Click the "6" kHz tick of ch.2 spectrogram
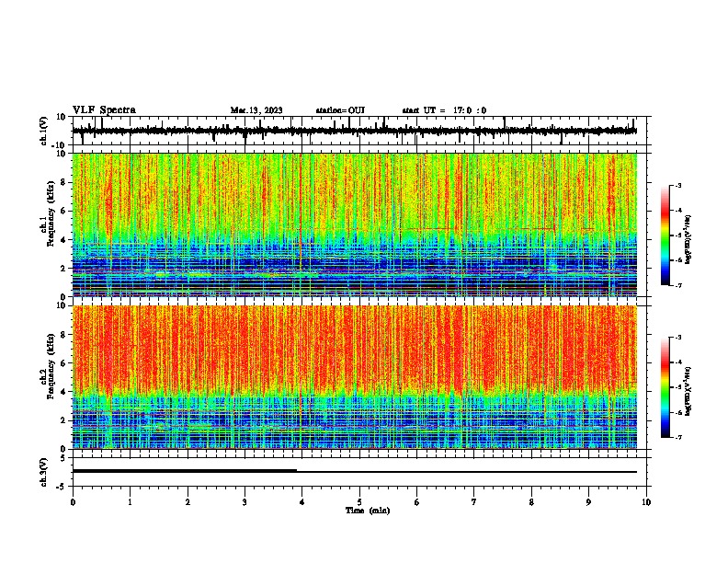Image resolution: width=728 pixels, height=563 pixels. click(63, 363)
